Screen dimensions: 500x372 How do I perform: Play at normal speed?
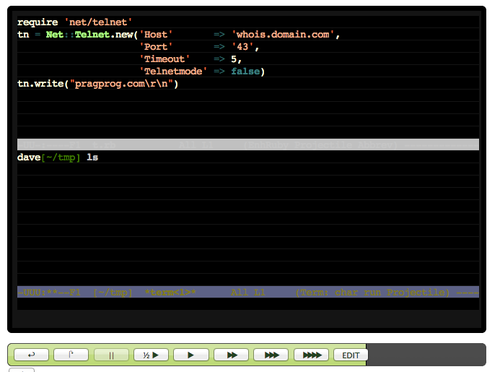pyautogui.click(x=191, y=355)
